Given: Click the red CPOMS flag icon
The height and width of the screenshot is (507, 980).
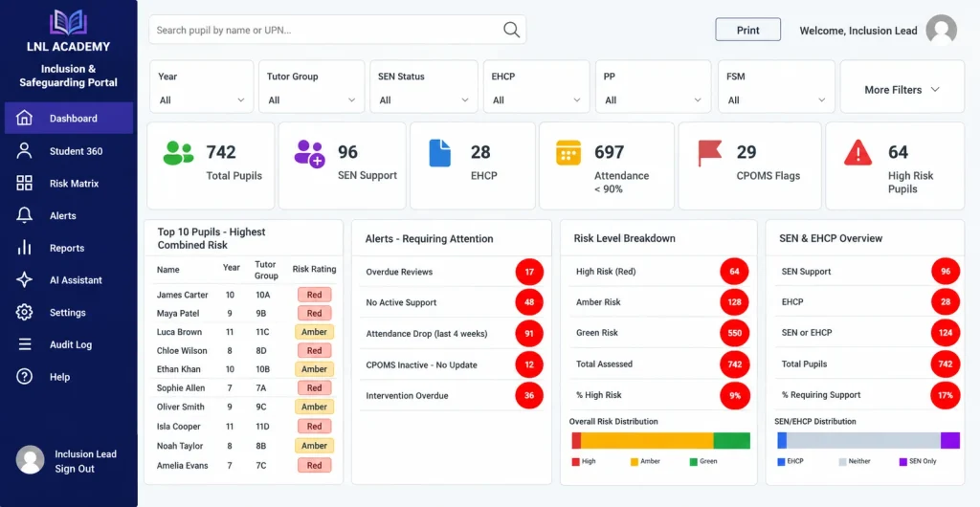Looking at the screenshot, I should point(709,153).
